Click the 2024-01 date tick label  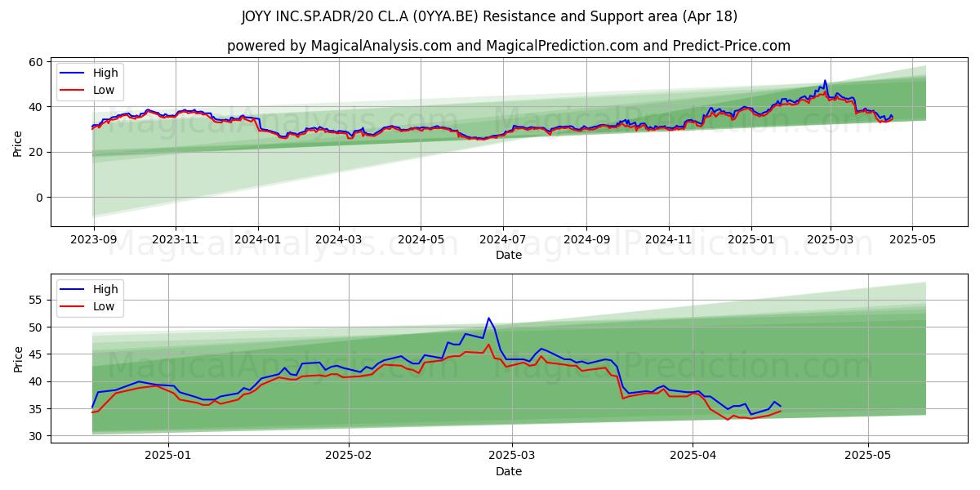[x=258, y=241]
